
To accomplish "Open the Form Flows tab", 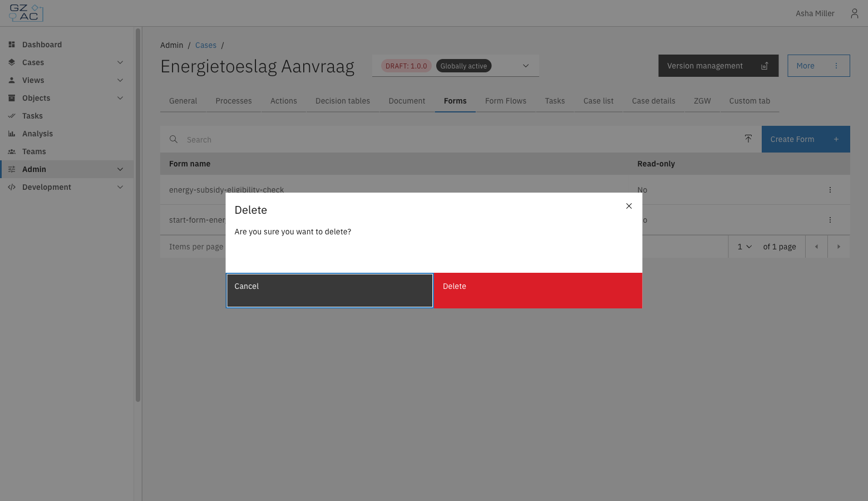I will pos(506,101).
